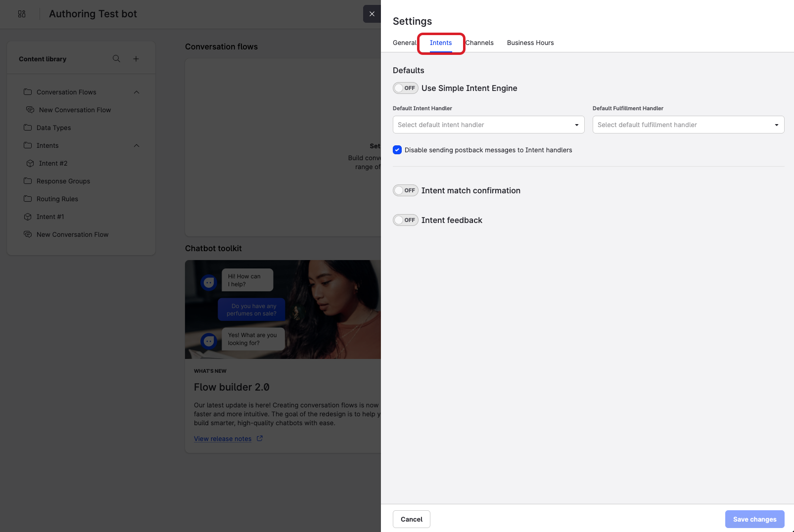Open the Default Fulfillment Handler dropdown
Image resolution: width=794 pixels, height=532 pixels.
pyautogui.click(x=688, y=125)
